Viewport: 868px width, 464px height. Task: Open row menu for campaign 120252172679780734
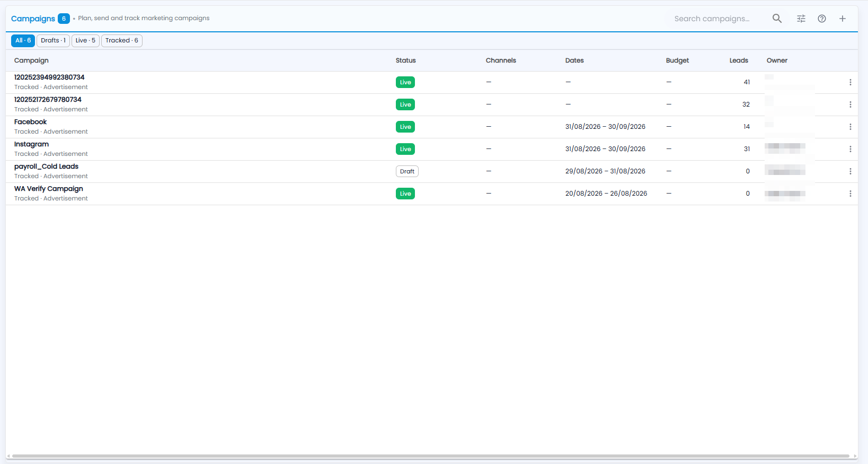coord(851,104)
